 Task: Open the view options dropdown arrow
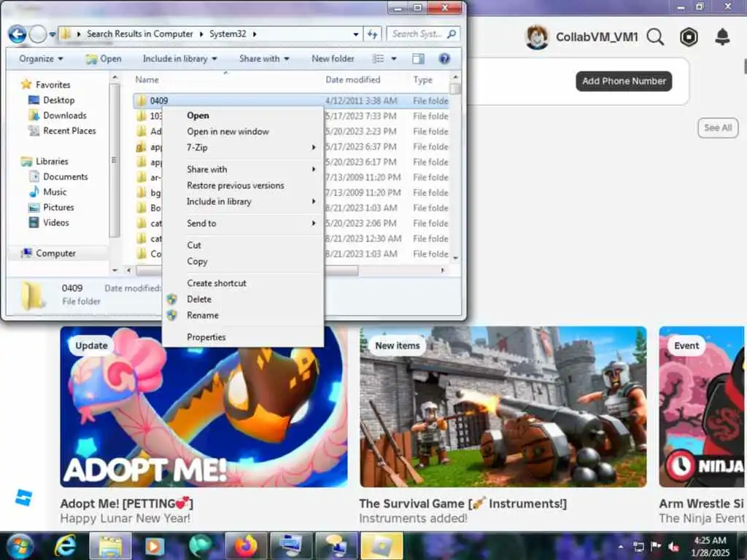click(x=393, y=58)
